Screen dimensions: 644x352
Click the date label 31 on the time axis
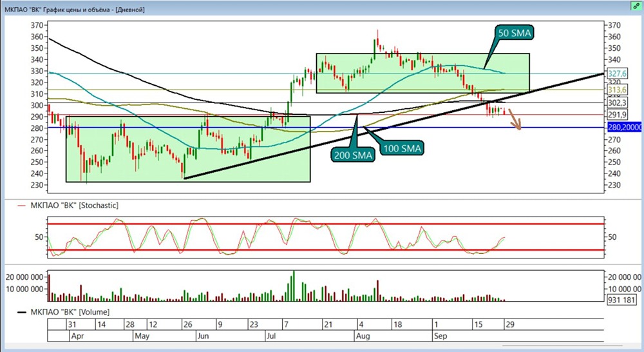coord(72,324)
